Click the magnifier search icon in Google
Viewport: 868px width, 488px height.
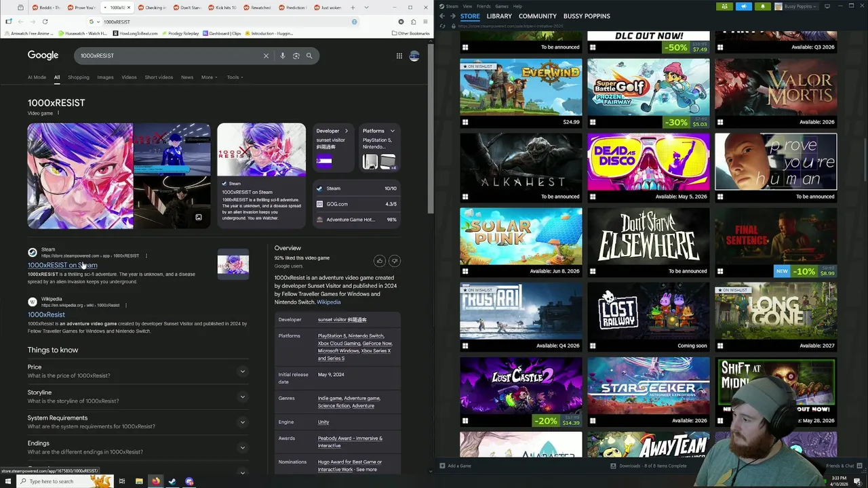coord(309,56)
